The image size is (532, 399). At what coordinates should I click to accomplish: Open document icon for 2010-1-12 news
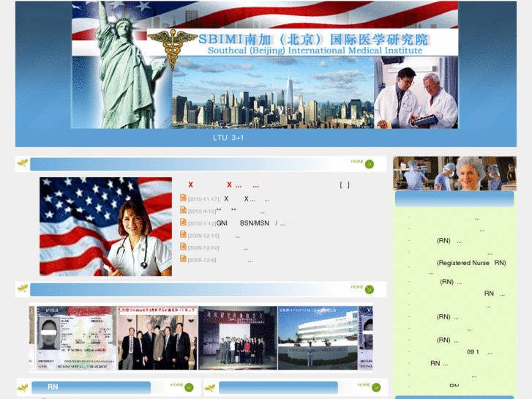pos(183,222)
